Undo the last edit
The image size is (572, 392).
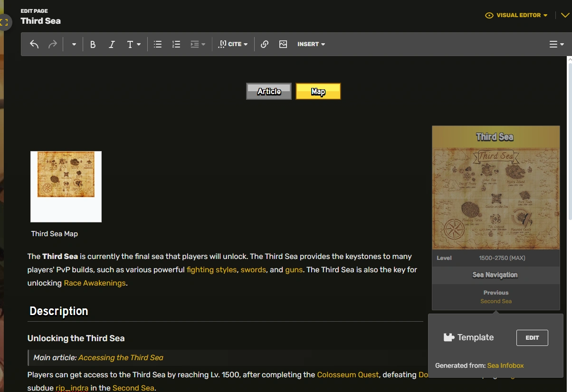(x=34, y=44)
